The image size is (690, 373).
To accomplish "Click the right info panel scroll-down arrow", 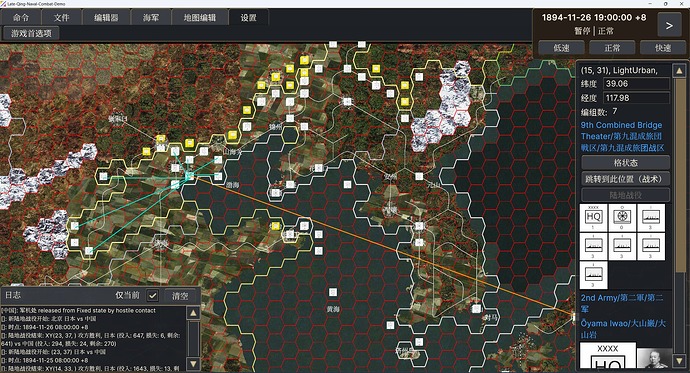I will pos(679,361).
